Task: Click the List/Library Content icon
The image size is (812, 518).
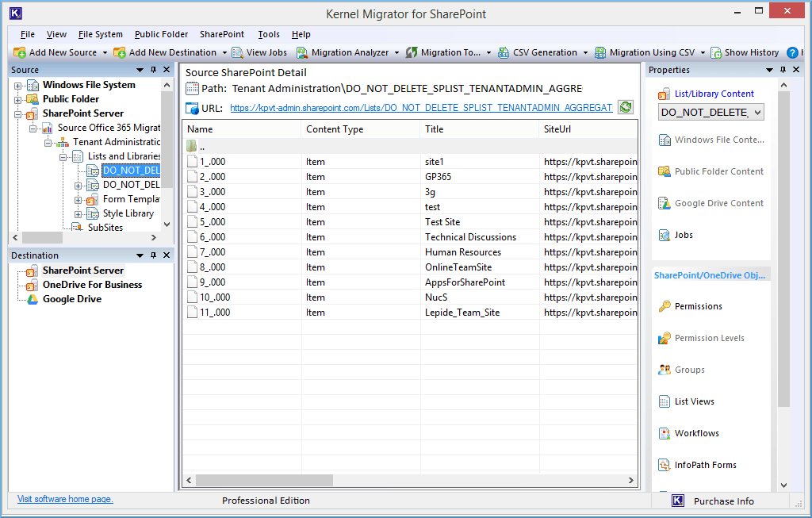Action: pyautogui.click(x=664, y=94)
